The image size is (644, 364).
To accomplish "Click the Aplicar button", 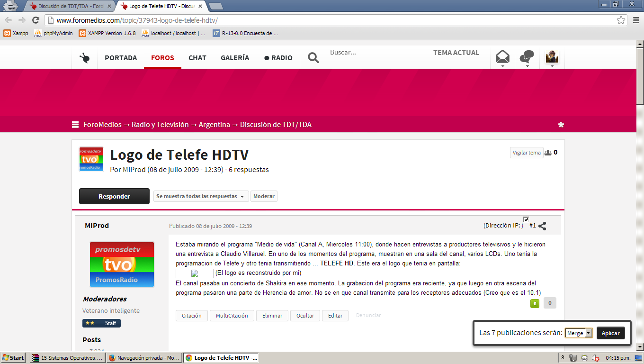I will [610, 333].
